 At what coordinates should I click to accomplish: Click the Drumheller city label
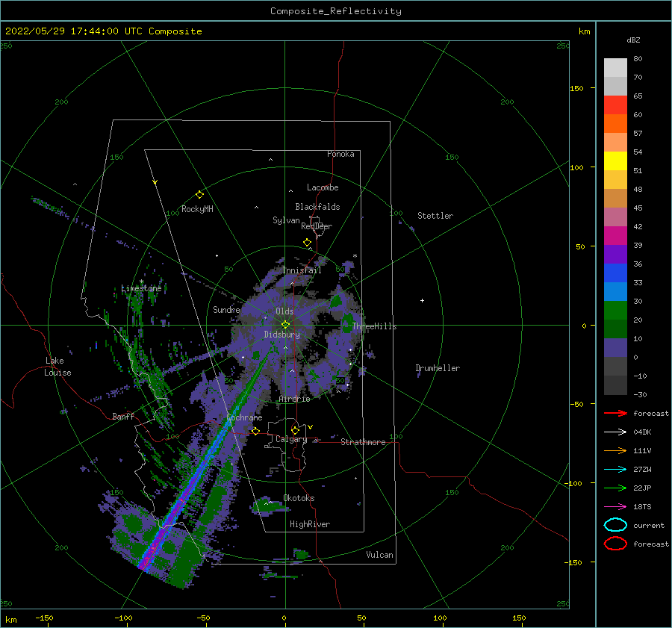point(438,368)
